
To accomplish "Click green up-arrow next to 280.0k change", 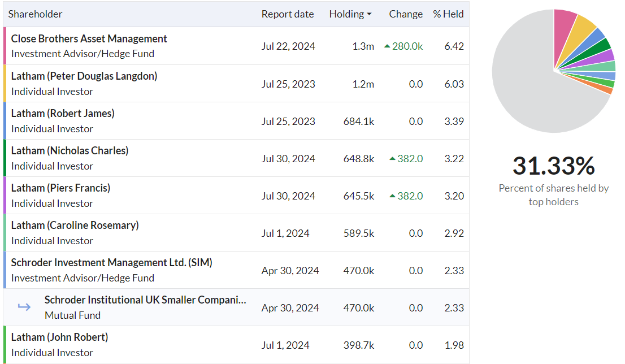I will (387, 46).
